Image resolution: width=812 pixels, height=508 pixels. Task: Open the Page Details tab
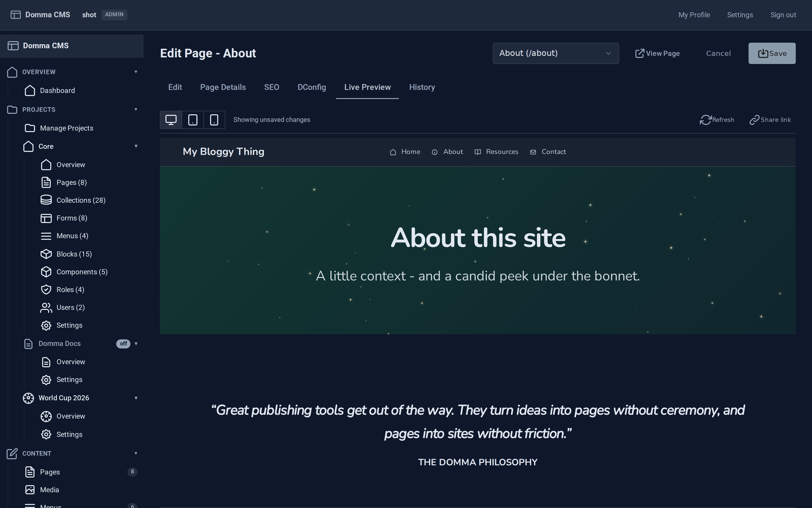click(x=223, y=87)
